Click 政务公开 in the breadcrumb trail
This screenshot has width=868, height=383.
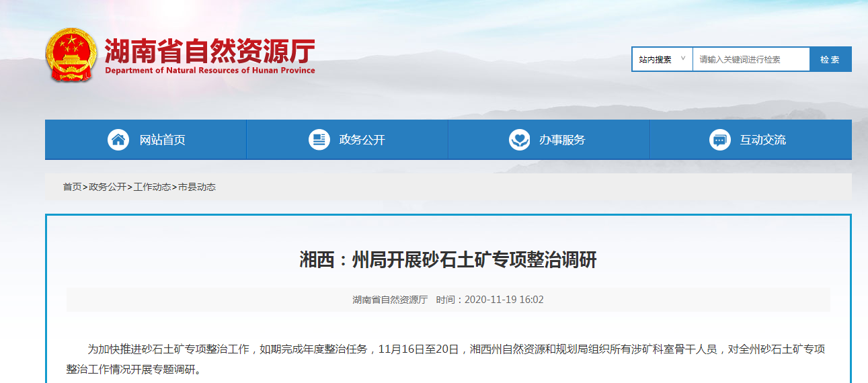[x=108, y=187]
